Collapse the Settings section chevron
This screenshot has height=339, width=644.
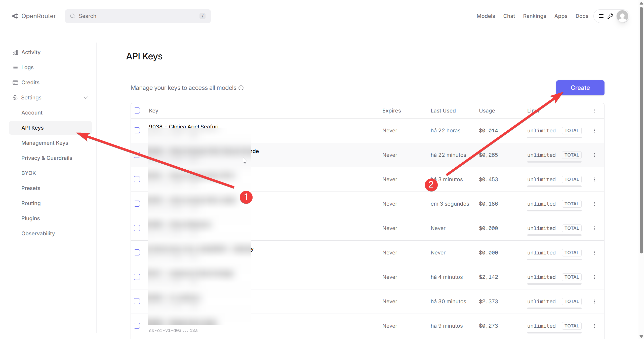point(86,98)
